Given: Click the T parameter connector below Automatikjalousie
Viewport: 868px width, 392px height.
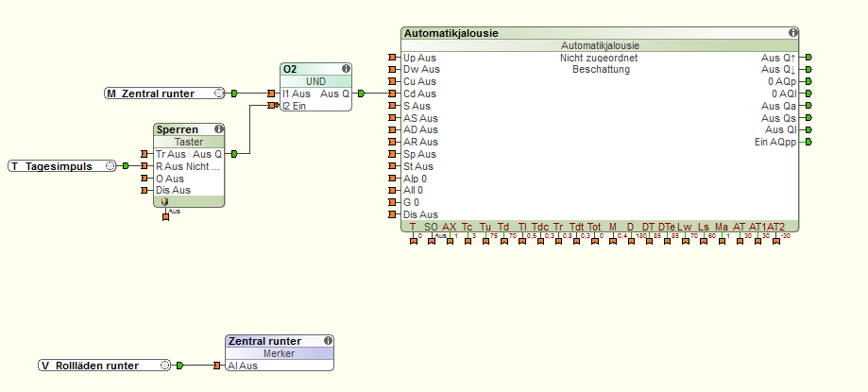Looking at the screenshot, I should pos(413,241).
